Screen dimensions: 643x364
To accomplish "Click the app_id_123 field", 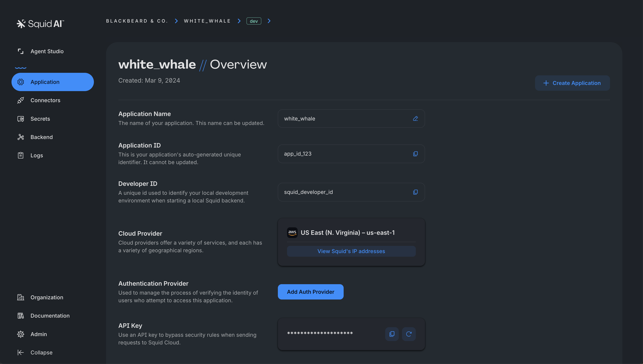I will tap(351, 154).
